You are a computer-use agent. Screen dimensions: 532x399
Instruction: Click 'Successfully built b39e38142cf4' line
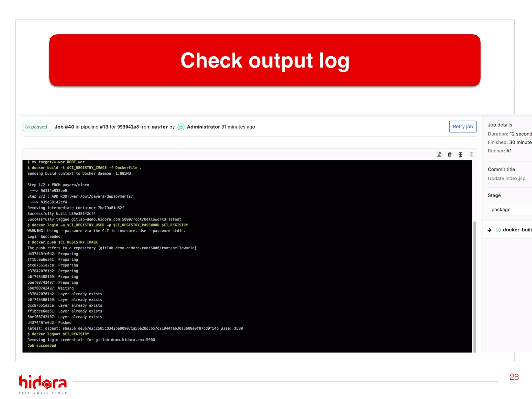click(62, 214)
